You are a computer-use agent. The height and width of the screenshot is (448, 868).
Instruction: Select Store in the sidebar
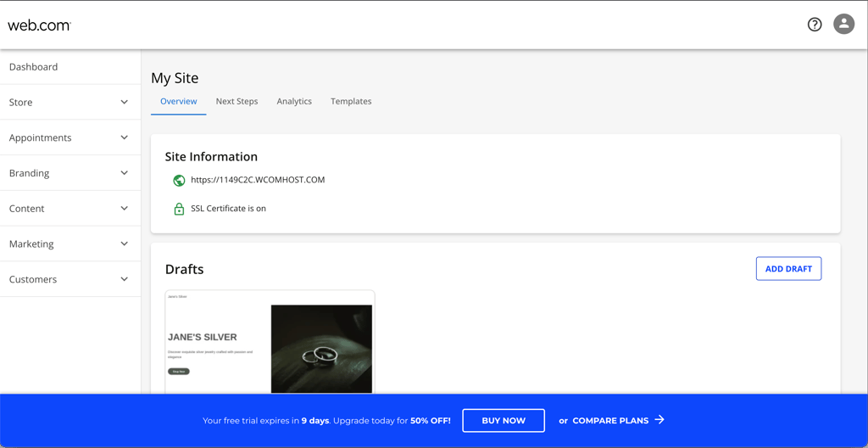pos(70,102)
